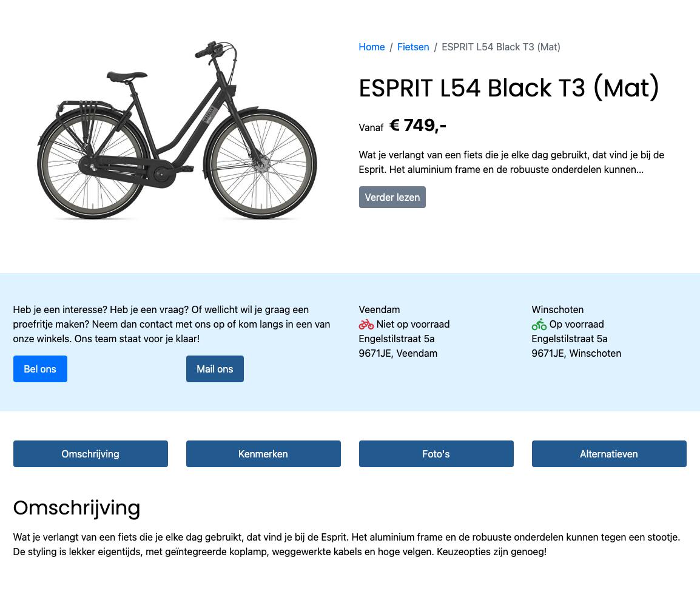700x597 pixels.
Task: Click the Omschrijving section heading
Action: tap(77, 508)
